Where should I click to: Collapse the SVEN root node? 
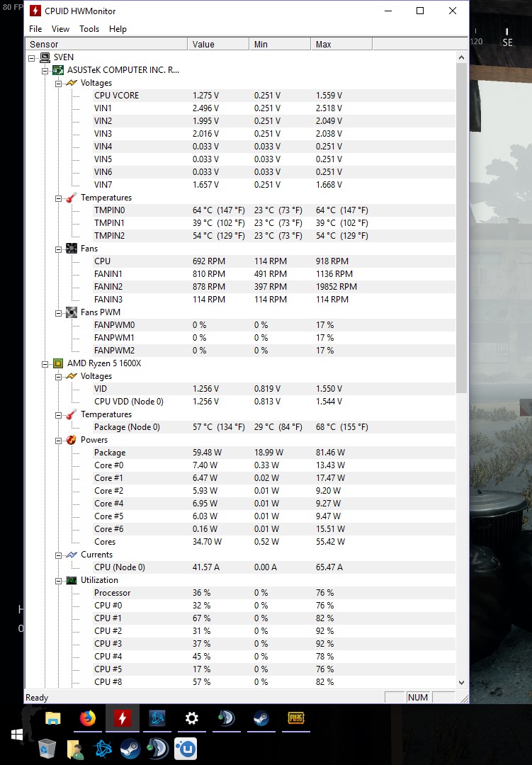(32, 58)
